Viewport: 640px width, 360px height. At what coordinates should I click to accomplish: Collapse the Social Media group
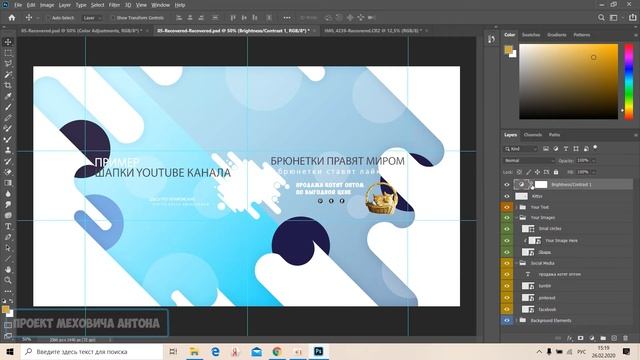click(x=517, y=263)
